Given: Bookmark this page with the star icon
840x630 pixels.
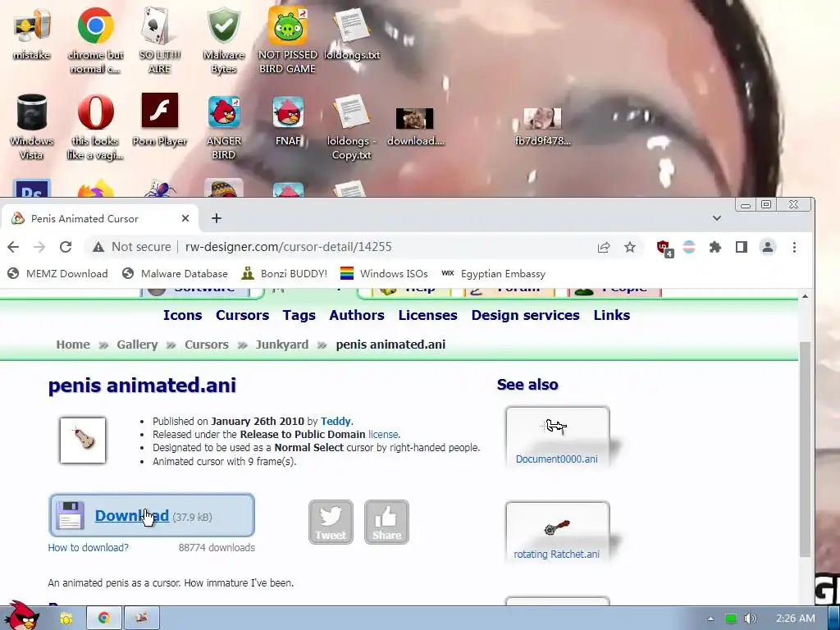Looking at the screenshot, I should pyautogui.click(x=630, y=247).
